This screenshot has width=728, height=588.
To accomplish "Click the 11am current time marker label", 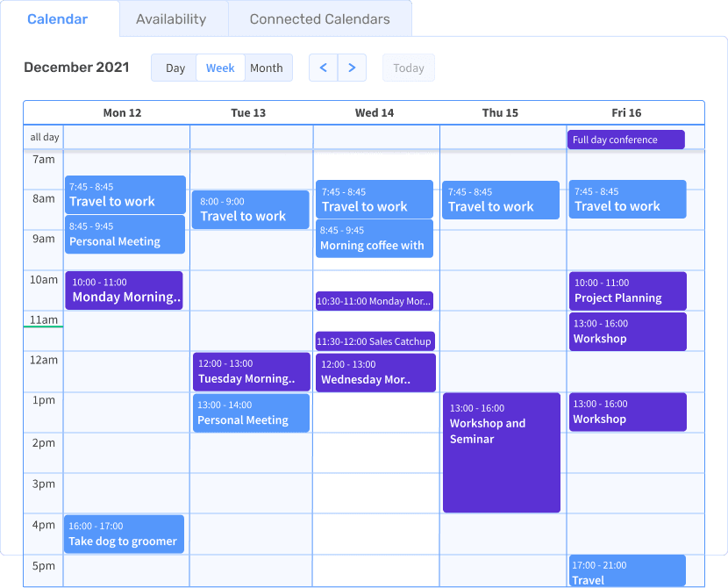I will point(44,320).
